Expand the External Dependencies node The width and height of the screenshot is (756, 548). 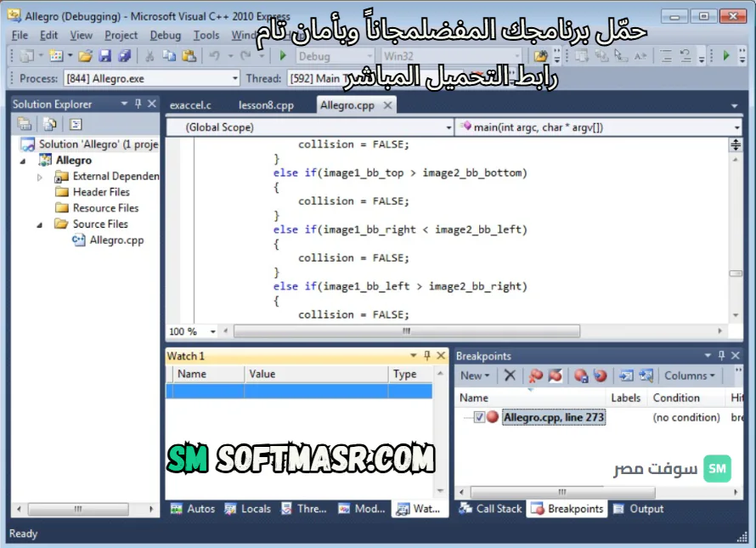click(40, 177)
